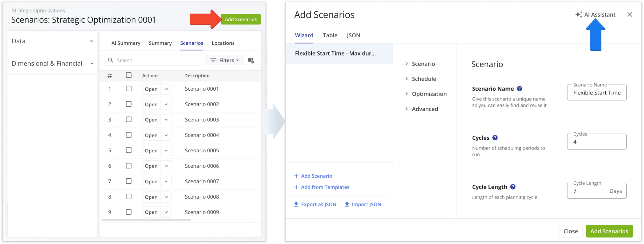Image resolution: width=644 pixels, height=244 pixels.
Task: Toggle the select-all checkbox in header
Action: (x=129, y=75)
